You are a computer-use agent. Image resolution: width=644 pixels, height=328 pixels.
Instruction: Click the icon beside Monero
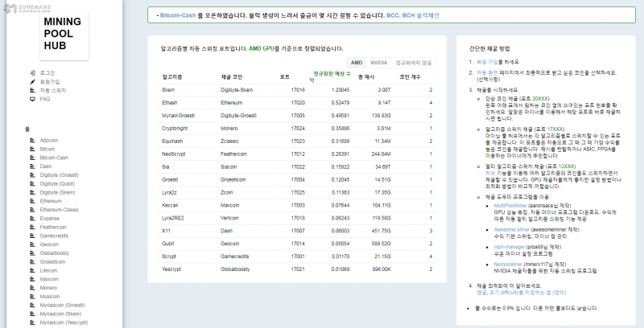click(x=33, y=288)
